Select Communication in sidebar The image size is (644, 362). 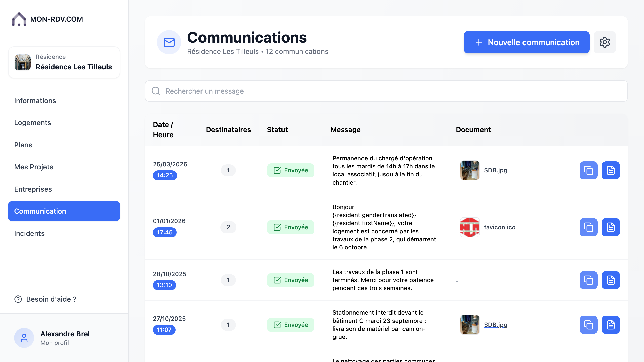[64, 211]
